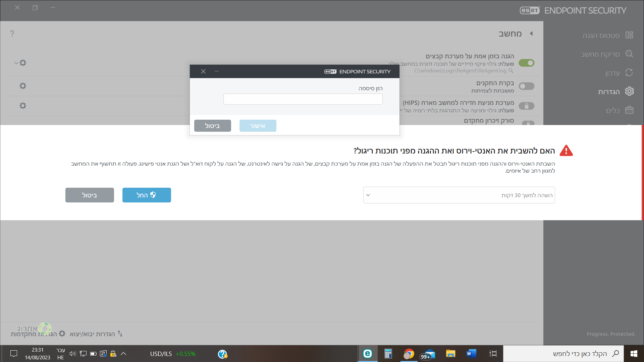Image resolution: width=644 pixels, height=362 pixels.
Task: Click the help question mark icon
Action: [12, 34]
